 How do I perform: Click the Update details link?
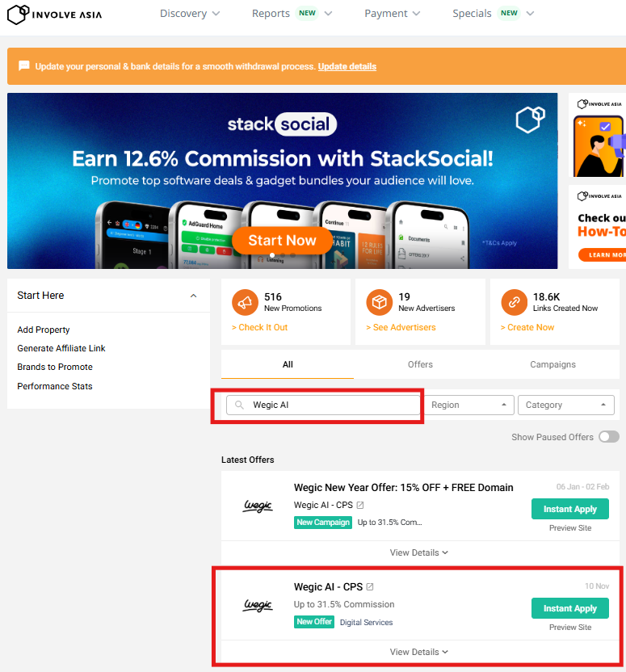pos(347,66)
